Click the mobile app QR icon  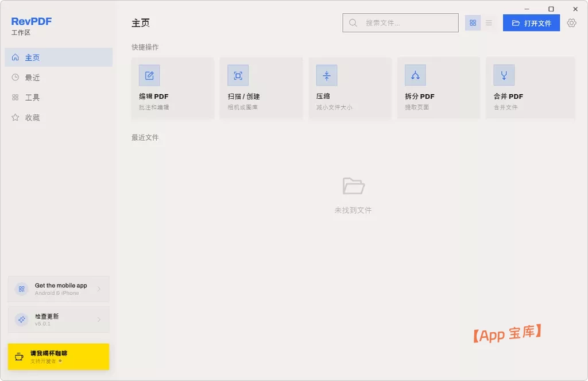point(21,289)
